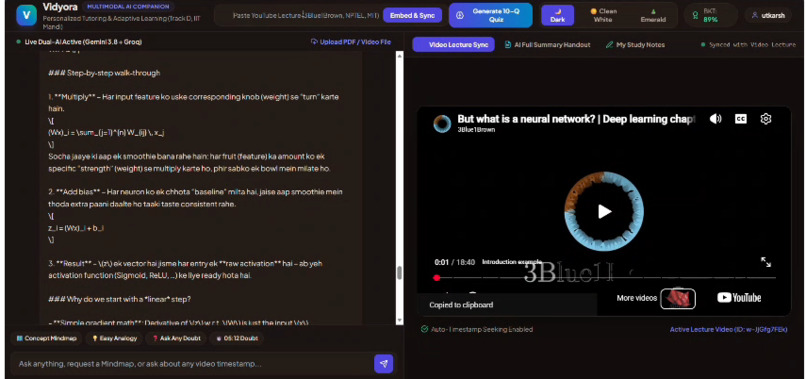Click the video title text
Image resolution: width=806 pixels, height=379 pixels.
point(576,119)
